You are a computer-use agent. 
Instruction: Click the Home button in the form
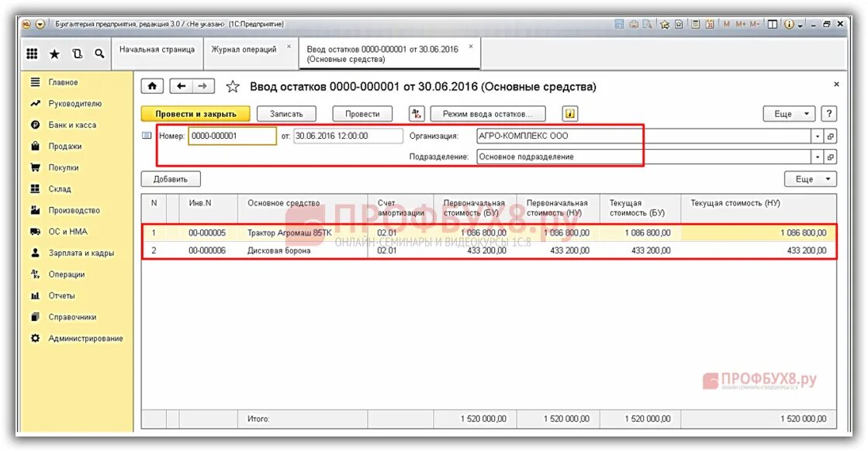click(152, 86)
